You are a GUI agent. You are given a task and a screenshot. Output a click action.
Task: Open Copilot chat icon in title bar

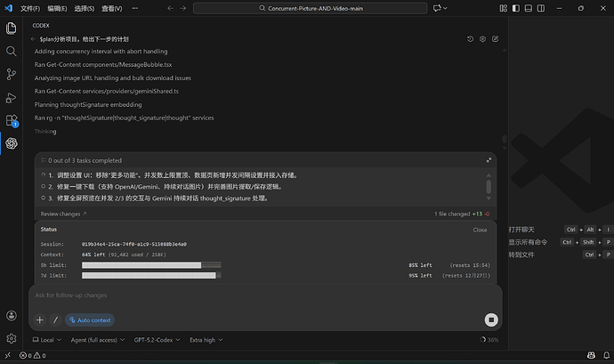(437, 8)
